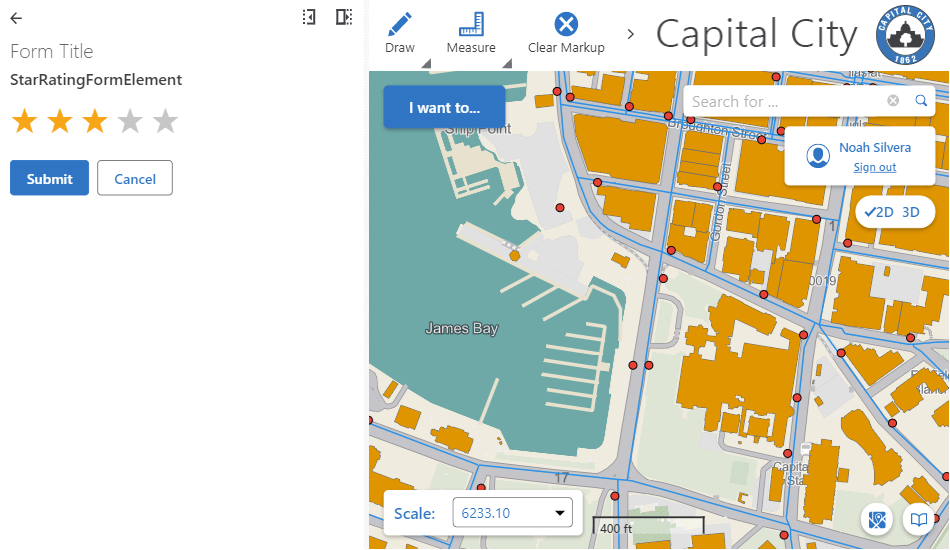This screenshot has height=550, width=950.
Task: Expand the Measure tool dropdown arrow
Action: pyautogui.click(x=506, y=64)
